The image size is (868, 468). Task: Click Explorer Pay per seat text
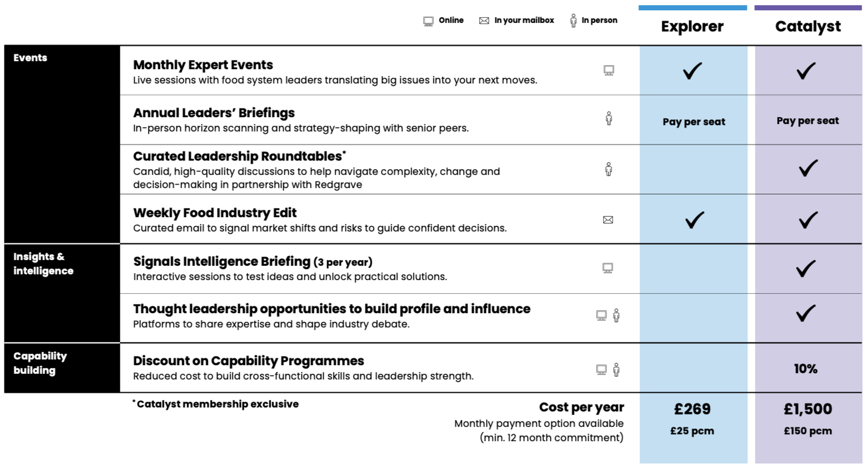coord(694,122)
